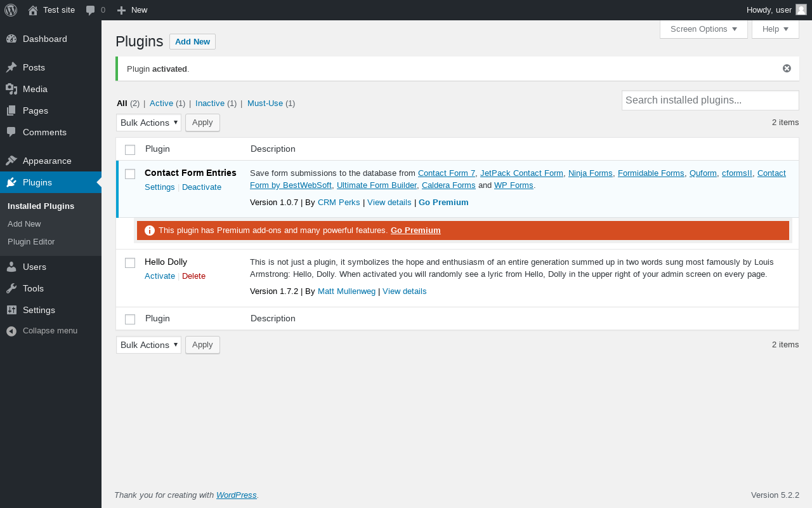
Task: Click the info icon in Premium banner
Action: point(150,231)
